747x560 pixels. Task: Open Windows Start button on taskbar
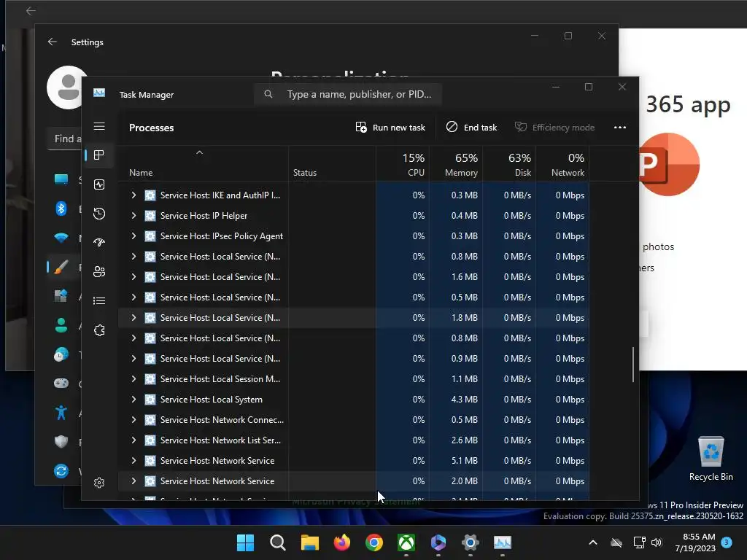click(x=245, y=542)
